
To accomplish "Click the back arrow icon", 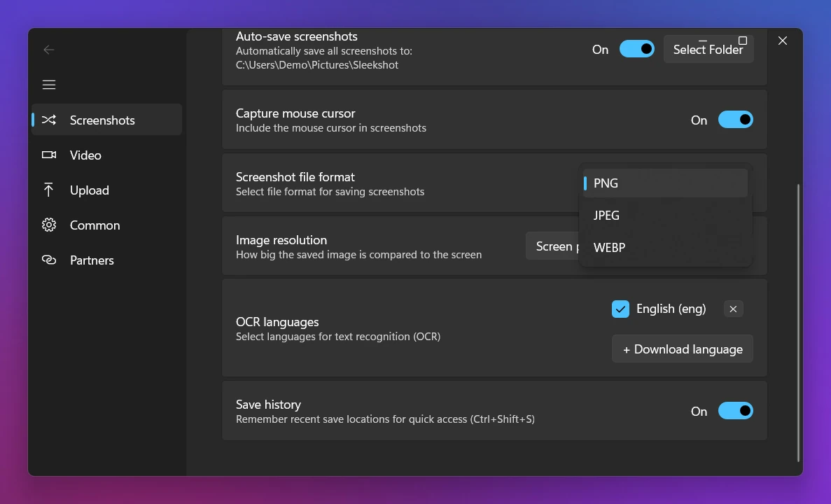I will (49, 50).
